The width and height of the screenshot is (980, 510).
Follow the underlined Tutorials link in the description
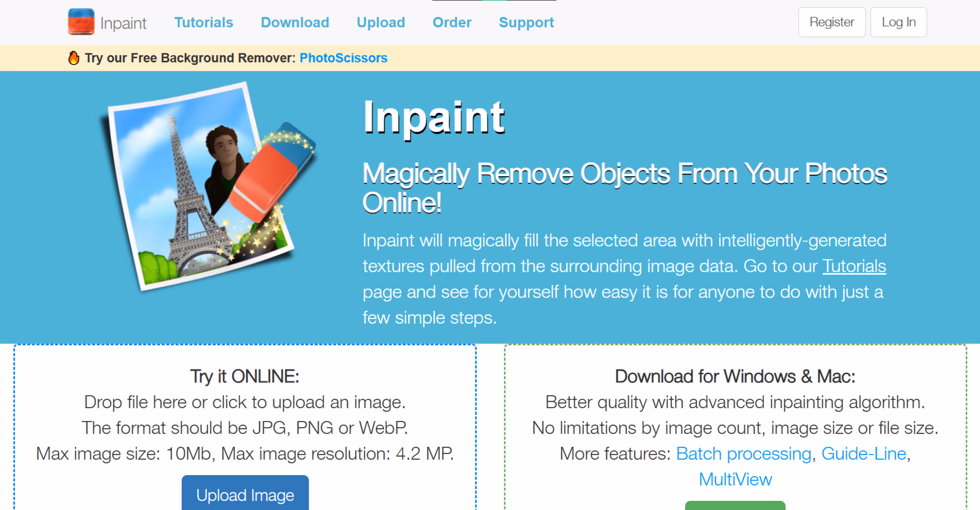pyautogui.click(x=854, y=266)
